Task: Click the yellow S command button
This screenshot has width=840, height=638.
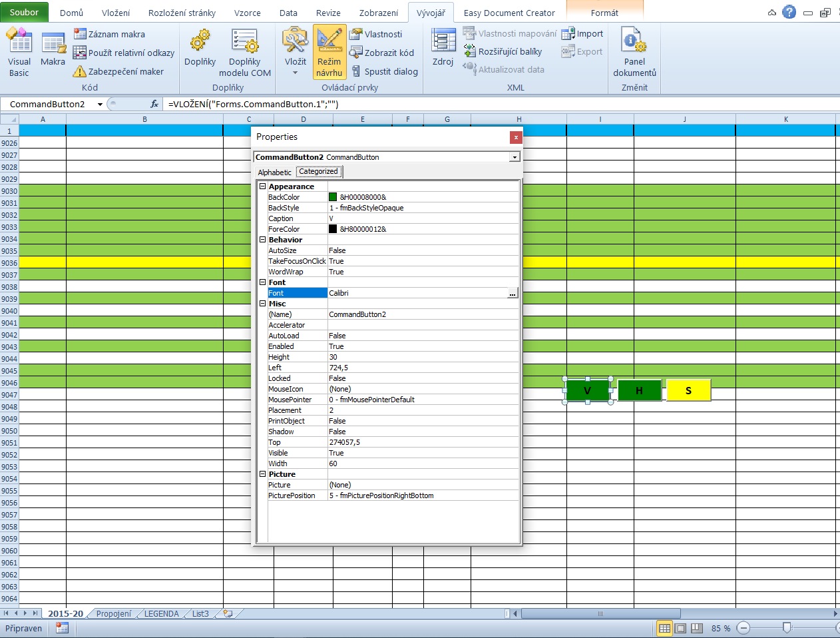Action: (x=688, y=390)
